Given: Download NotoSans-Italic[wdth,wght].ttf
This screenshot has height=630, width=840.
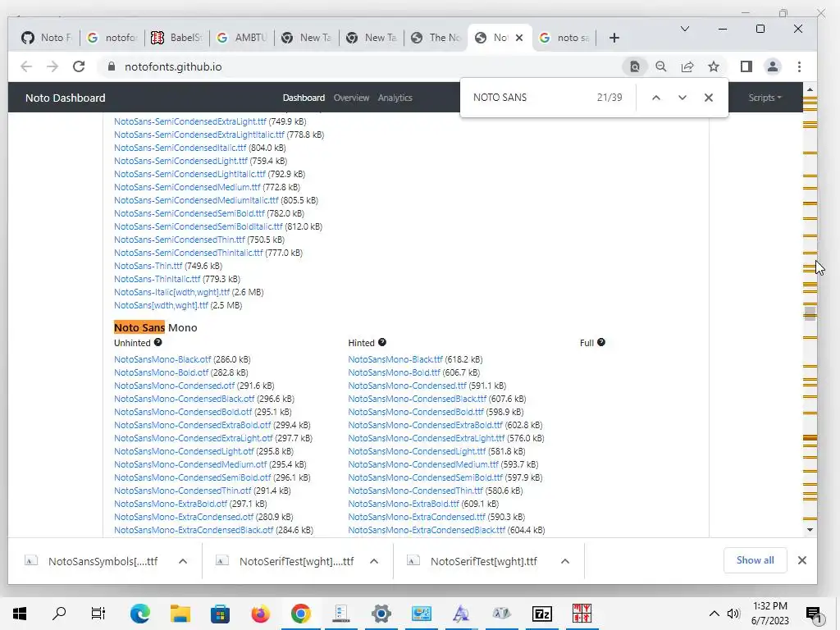Looking at the screenshot, I should point(171,292).
